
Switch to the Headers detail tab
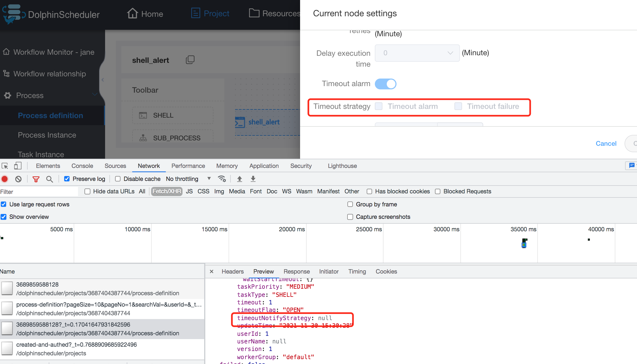pos(233,271)
